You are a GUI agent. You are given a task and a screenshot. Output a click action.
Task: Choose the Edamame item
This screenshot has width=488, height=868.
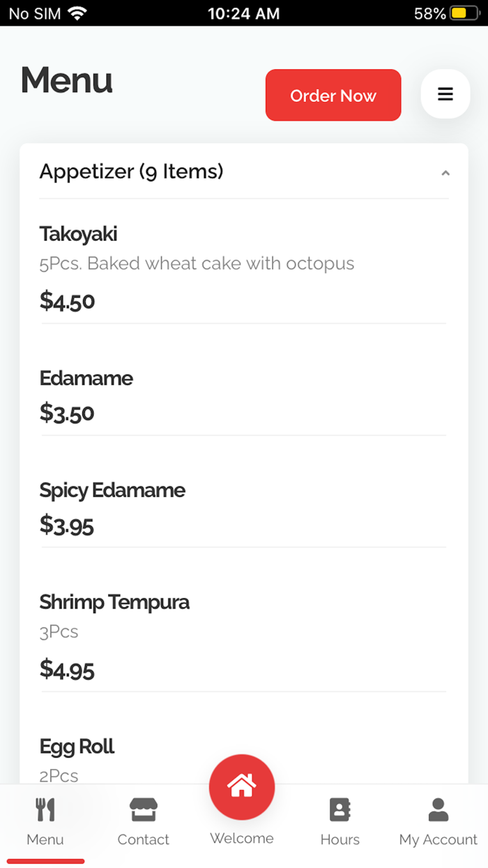(x=86, y=378)
